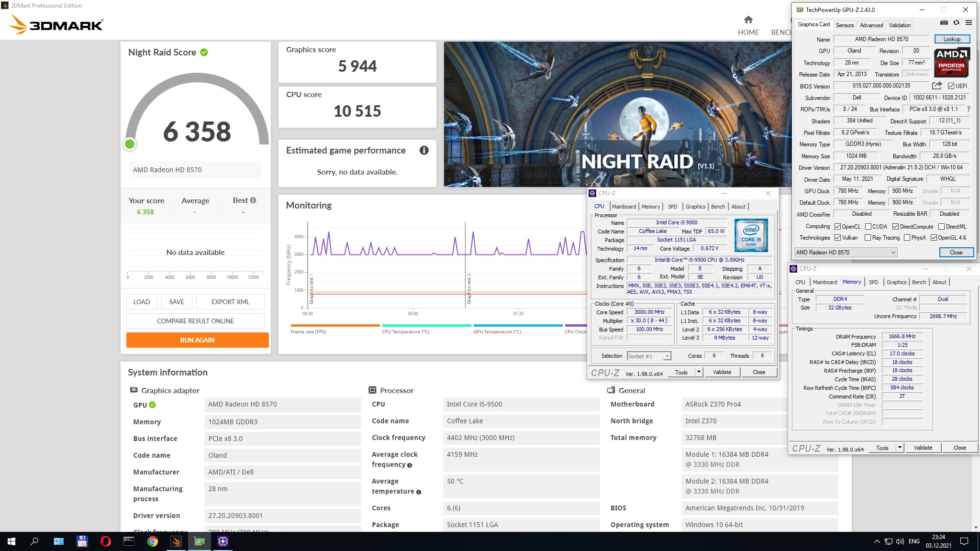Click the 3DMark taskbar icon
This screenshot has width=980, height=551.
tap(176, 541)
